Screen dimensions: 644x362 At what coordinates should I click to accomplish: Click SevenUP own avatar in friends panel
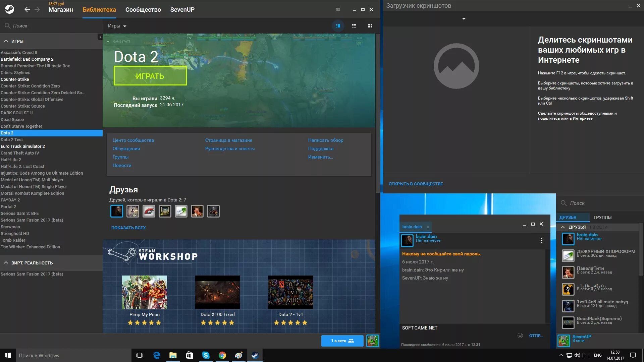click(x=564, y=341)
